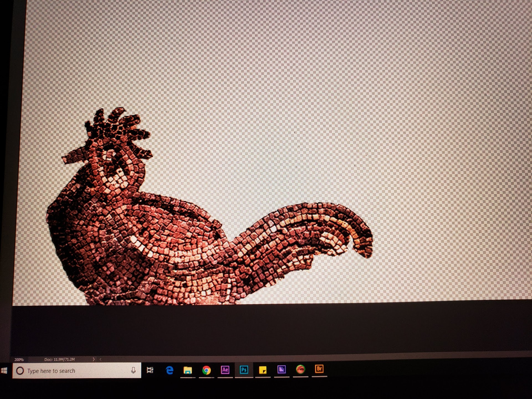The width and height of the screenshot is (532, 399).
Task: Click the Photoshop taskbar icon
Action: [x=244, y=370]
